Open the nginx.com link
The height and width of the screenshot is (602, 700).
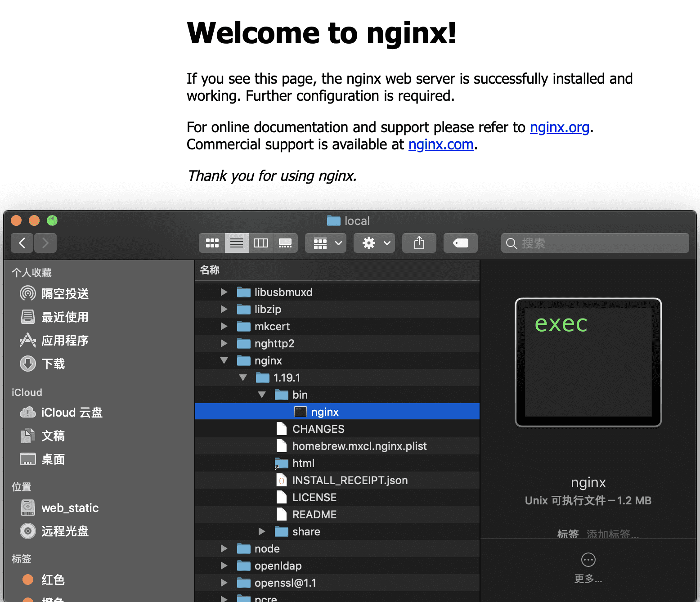point(440,145)
